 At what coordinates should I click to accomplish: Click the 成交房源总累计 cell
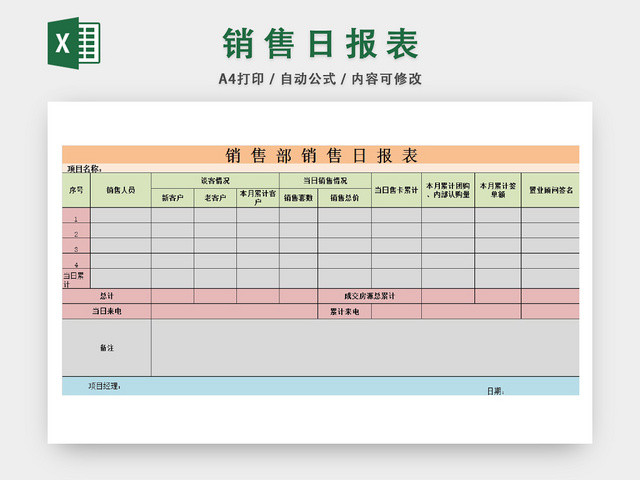click(369, 296)
